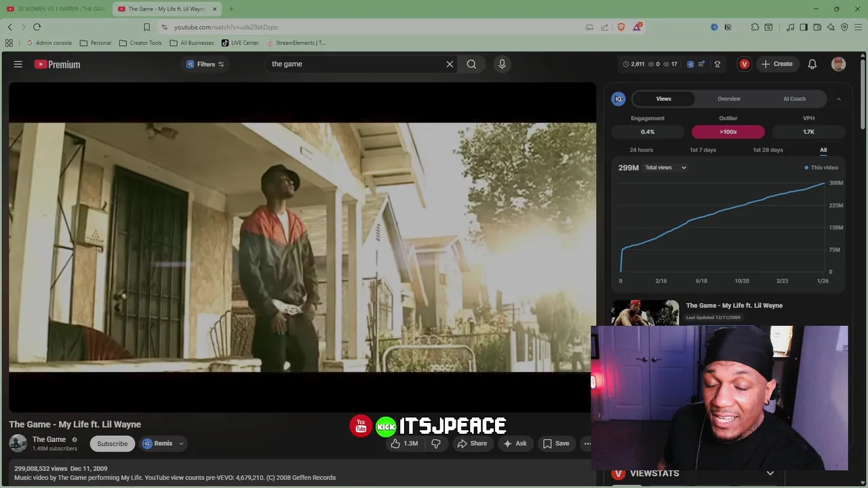Switch to the Views tab
Image resolution: width=868 pixels, height=488 pixels.
tap(663, 99)
